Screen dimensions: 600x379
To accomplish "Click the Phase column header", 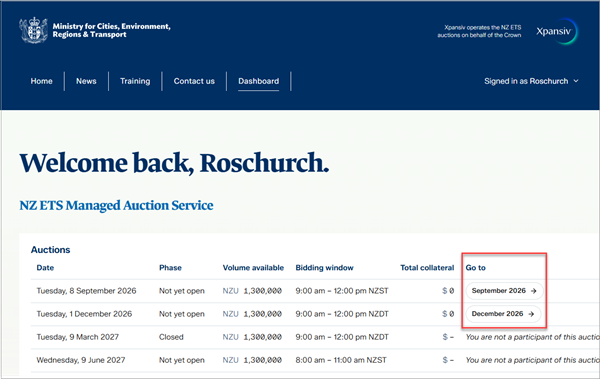I will coord(170,268).
